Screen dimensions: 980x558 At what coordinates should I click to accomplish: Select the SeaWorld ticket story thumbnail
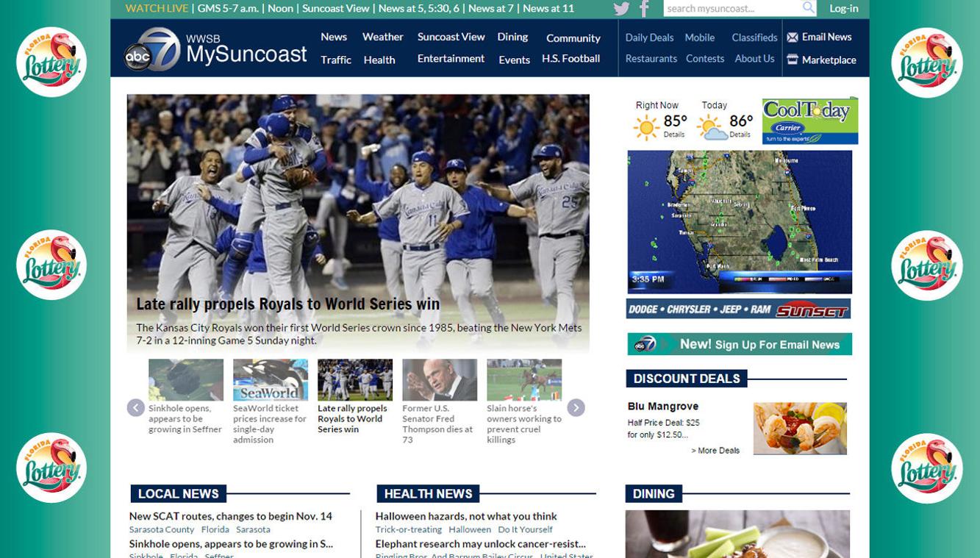271,379
